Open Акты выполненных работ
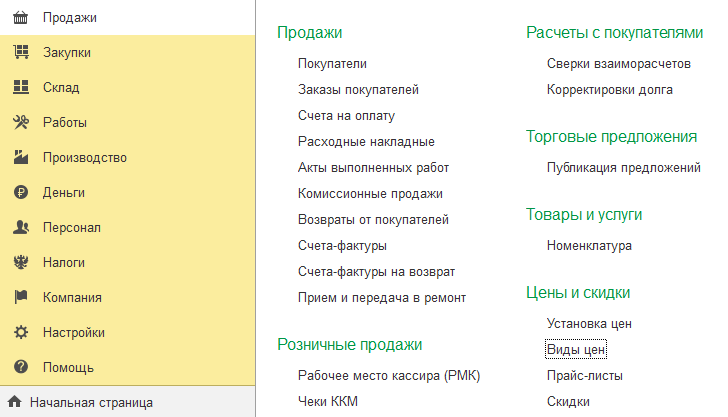 click(373, 168)
